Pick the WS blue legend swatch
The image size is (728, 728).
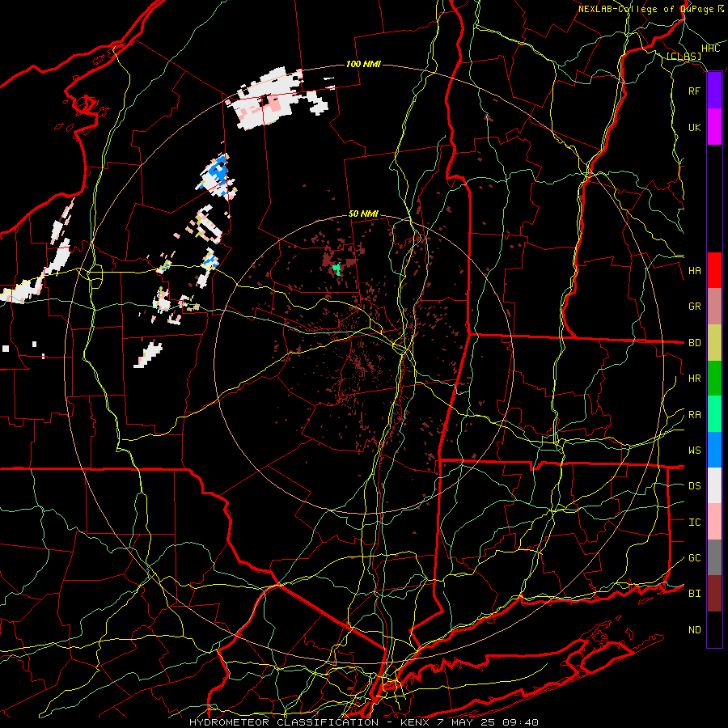[714, 450]
